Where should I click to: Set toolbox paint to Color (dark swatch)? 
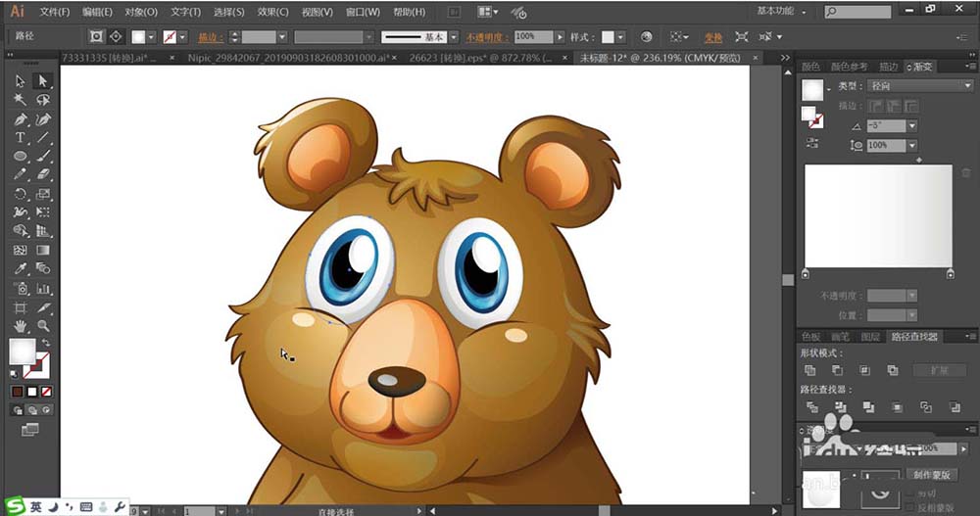pos(18,392)
